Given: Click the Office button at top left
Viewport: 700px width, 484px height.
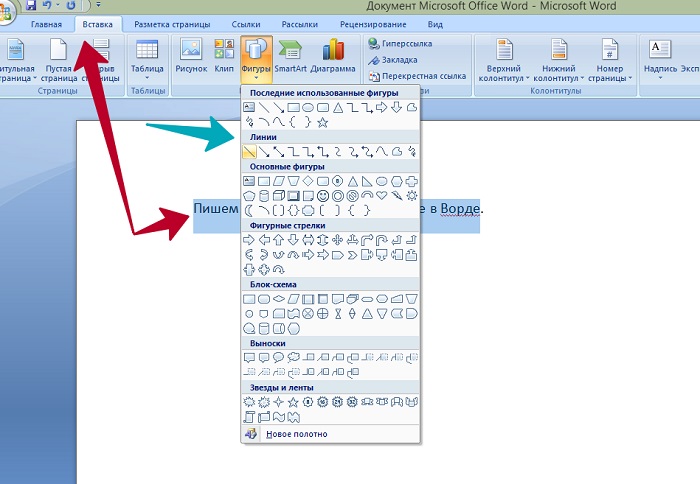Looking at the screenshot, I should (x=5, y=11).
